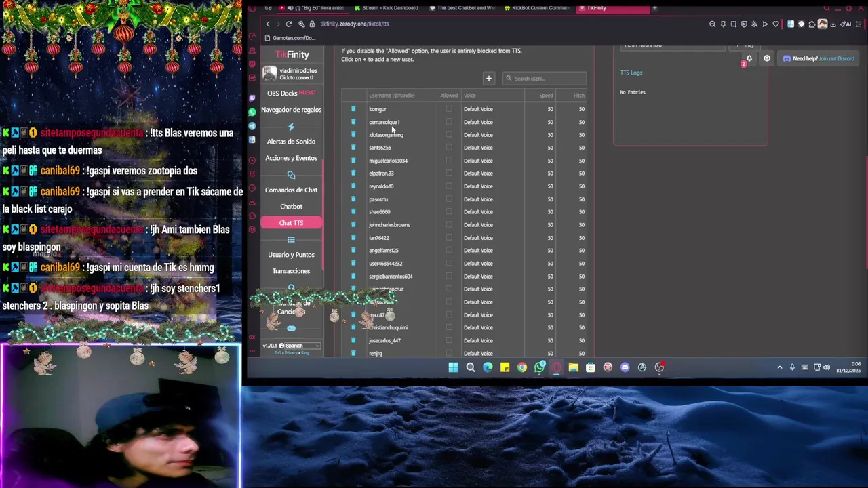
Task: Open File Explorer from taskbar
Action: 573,367
